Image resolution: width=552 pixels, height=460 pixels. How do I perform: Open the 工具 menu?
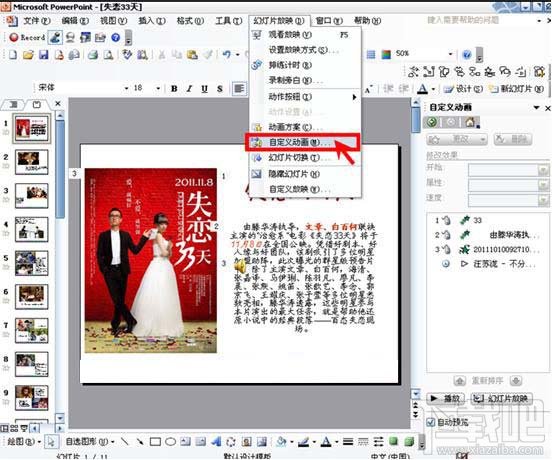(228, 21)
